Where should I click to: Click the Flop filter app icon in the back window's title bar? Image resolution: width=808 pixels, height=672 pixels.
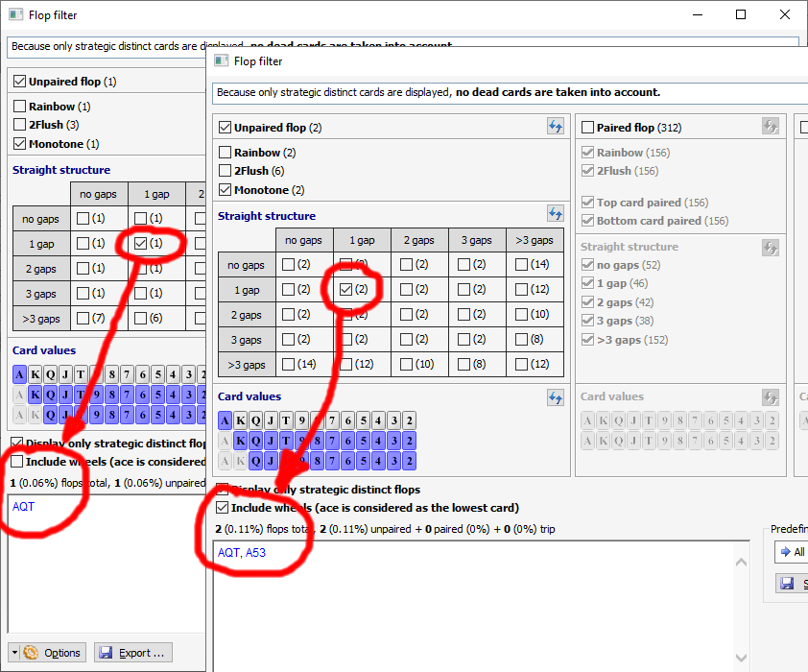[16, 14]
